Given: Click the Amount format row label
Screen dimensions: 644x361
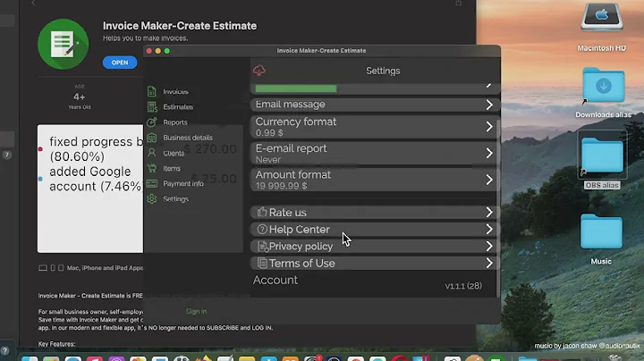Looking at the screenshot, I should (292, 174).
